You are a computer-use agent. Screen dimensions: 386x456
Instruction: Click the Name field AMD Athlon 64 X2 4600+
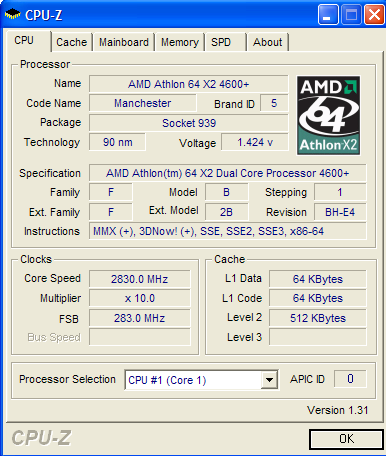189,84
